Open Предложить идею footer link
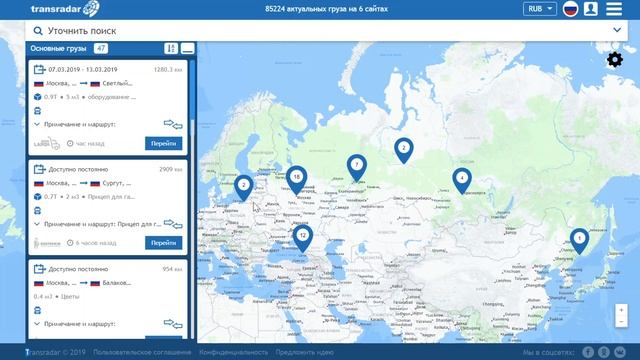 pos(304,352)
